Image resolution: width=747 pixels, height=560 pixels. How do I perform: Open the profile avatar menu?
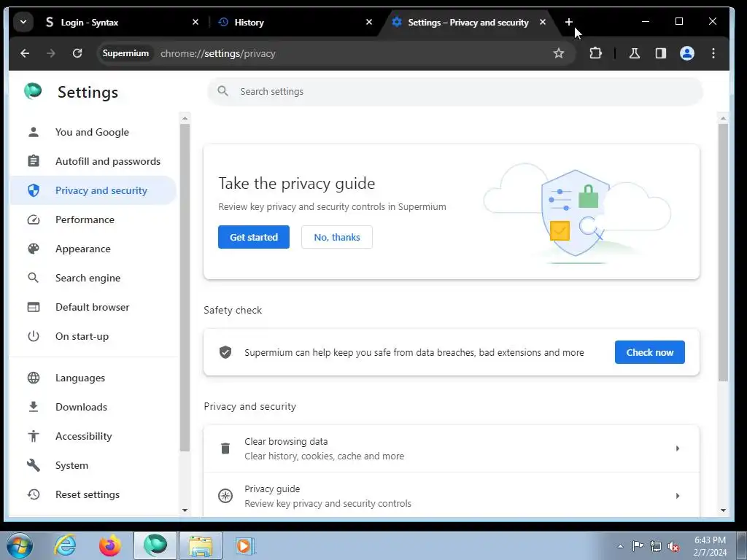coord(686,53)
